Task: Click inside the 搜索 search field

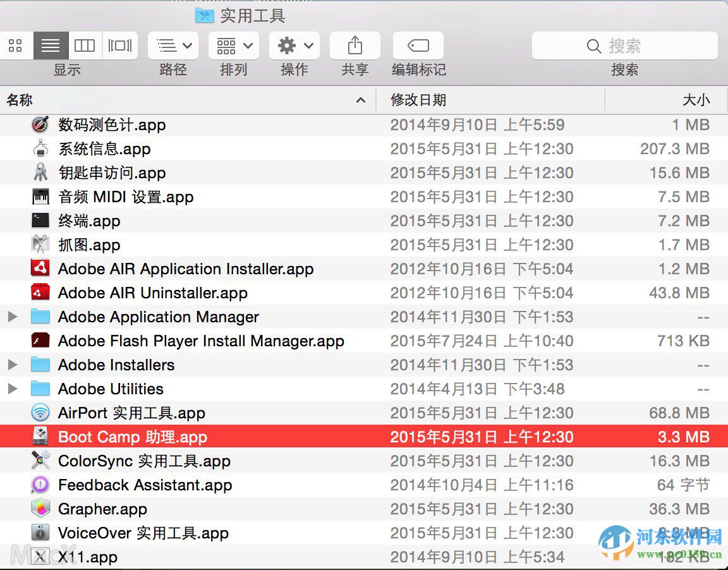Action: pyautogui.click(x=625, y=45)
